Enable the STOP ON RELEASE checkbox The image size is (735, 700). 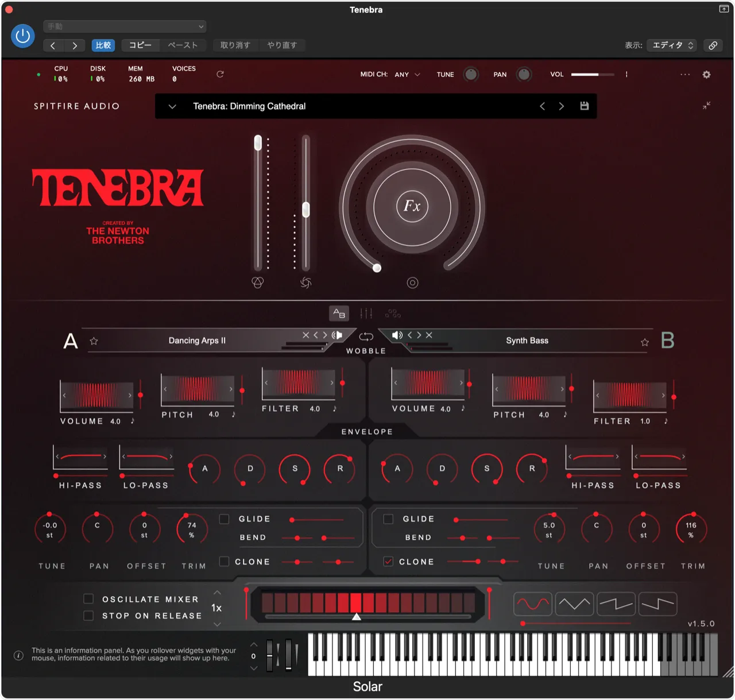pos(88,616)
